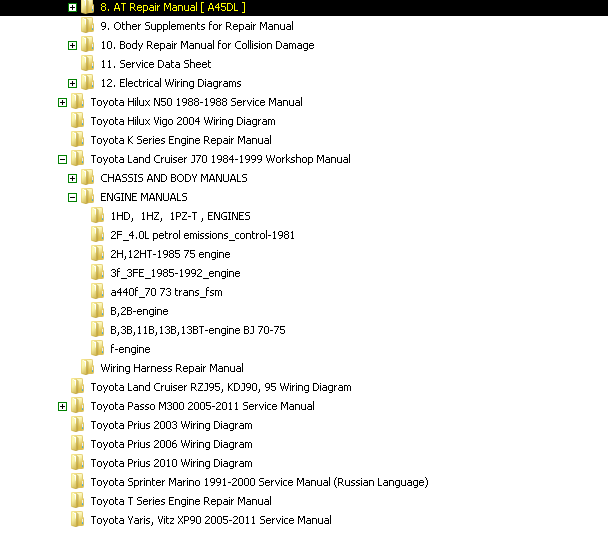Select '2H,12HT-1985 75 engine' entry

pos(170,254)
